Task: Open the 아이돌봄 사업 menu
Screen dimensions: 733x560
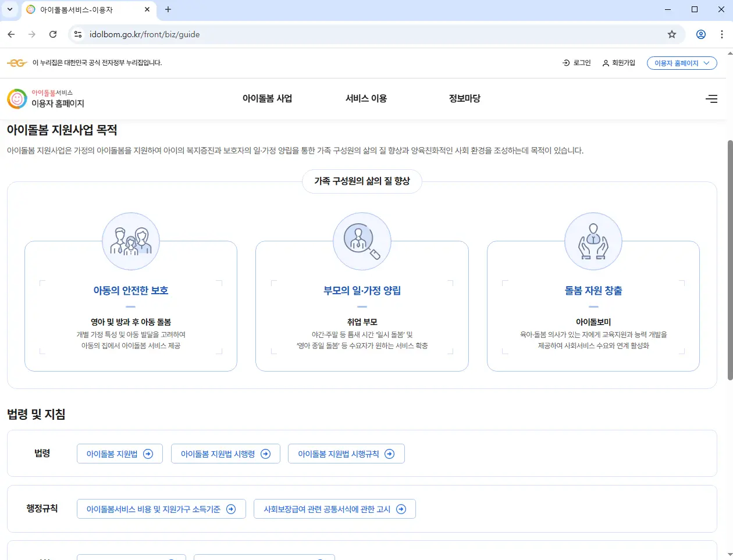Action: 267,98
